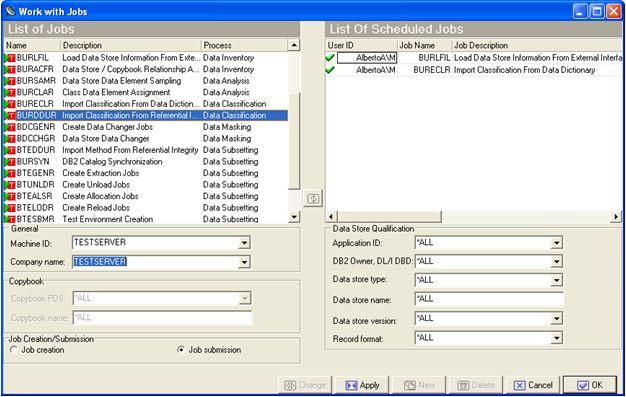Image resolution: width=626 pixels, height=397 pixels.
Task: Click the application icon in title bar
Action: [10, 11]
